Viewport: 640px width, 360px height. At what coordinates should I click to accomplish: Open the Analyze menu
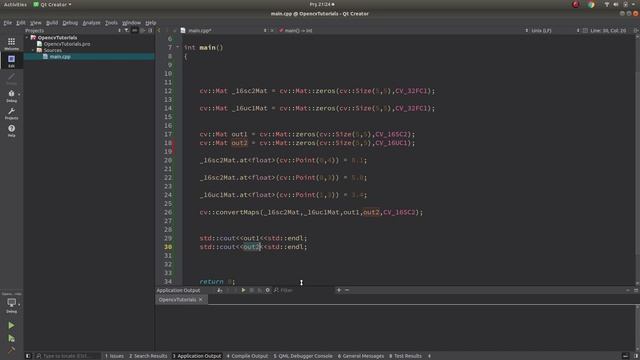(x=91, y=23)
